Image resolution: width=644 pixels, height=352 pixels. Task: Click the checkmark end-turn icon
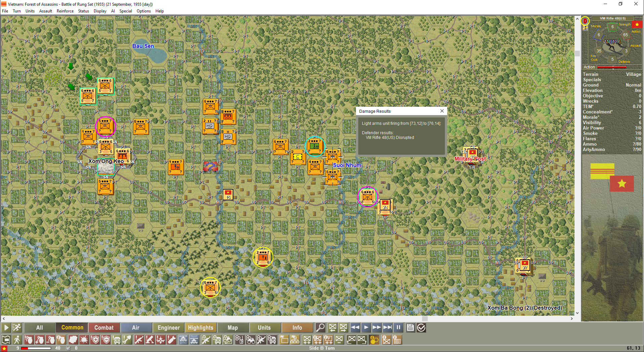point(421,328)
